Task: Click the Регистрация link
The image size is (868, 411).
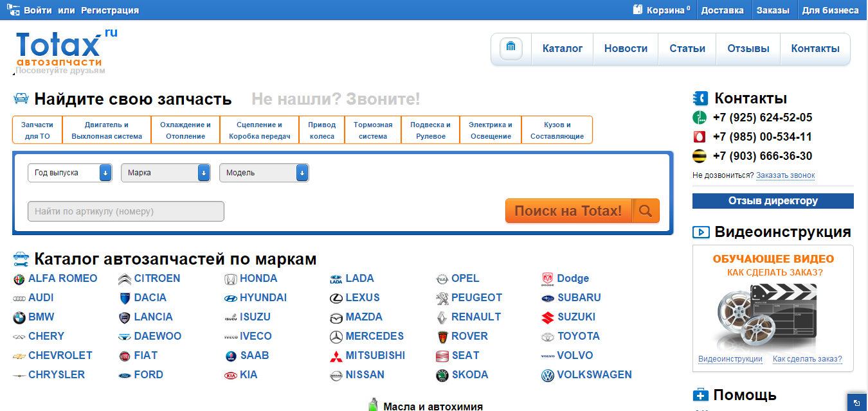Action: click(x=110, y=10)
